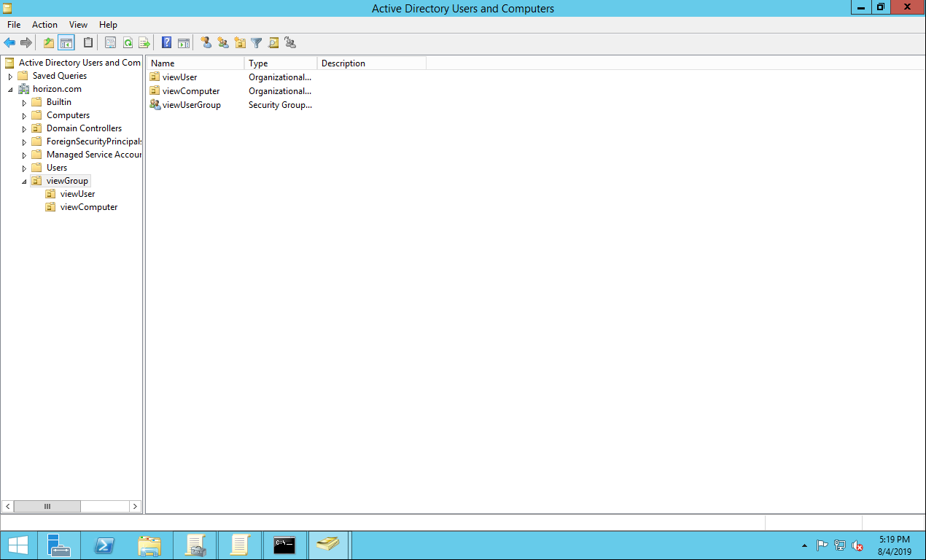The width and height of the screenshot is (926, 560).
Task: Toggle the Show/Hide Action Pane button
Action: click(x=184, y=43)
